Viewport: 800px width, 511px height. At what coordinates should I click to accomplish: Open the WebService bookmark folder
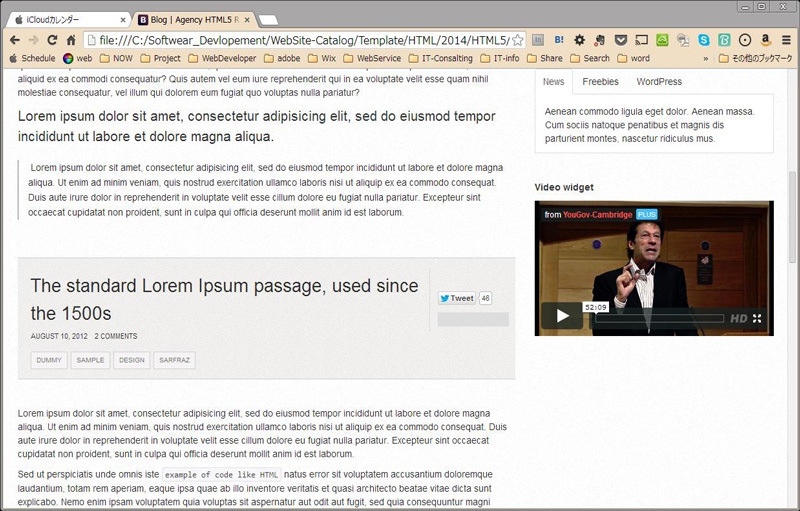point(372,58)
